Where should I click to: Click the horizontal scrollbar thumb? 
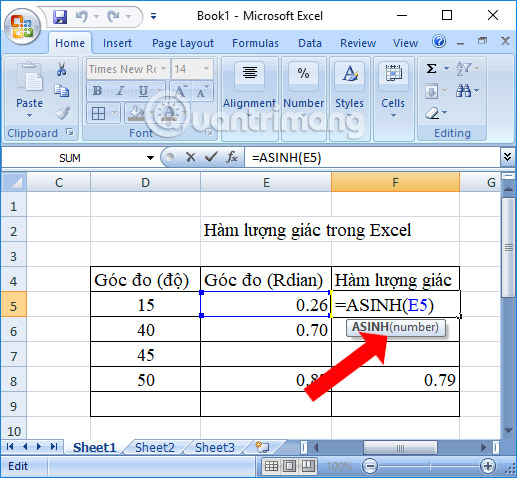[400, 448]
